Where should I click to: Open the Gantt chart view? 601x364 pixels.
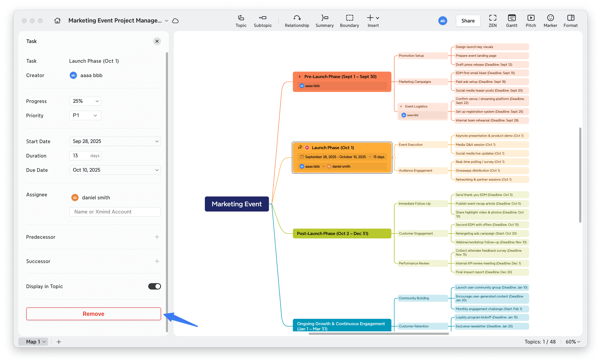512,21
